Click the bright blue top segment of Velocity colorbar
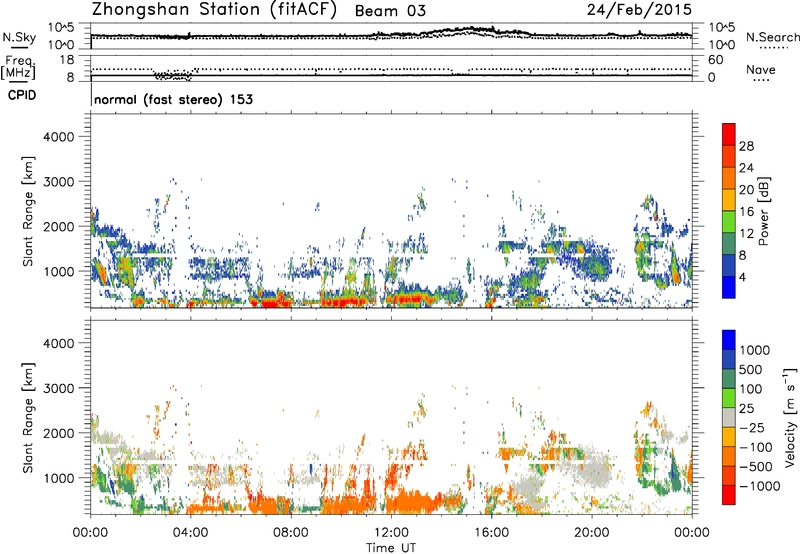 pyautogui.click(x=729, y=340)
